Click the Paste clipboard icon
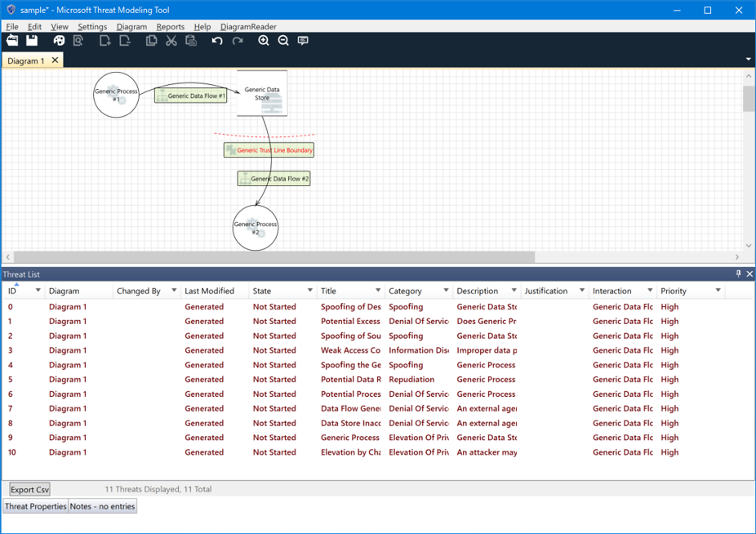This screenshot has width=756, height=534. pyautogui.click(x=191, y=41)
